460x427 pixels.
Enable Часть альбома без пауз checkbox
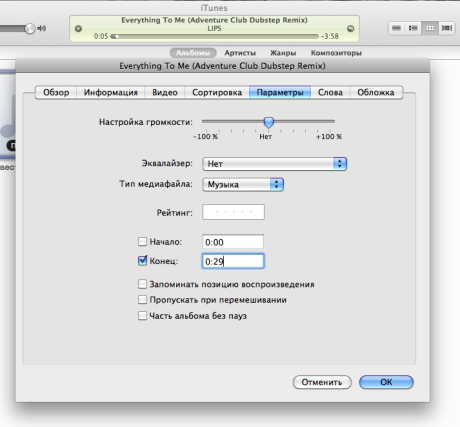(142, 315)
